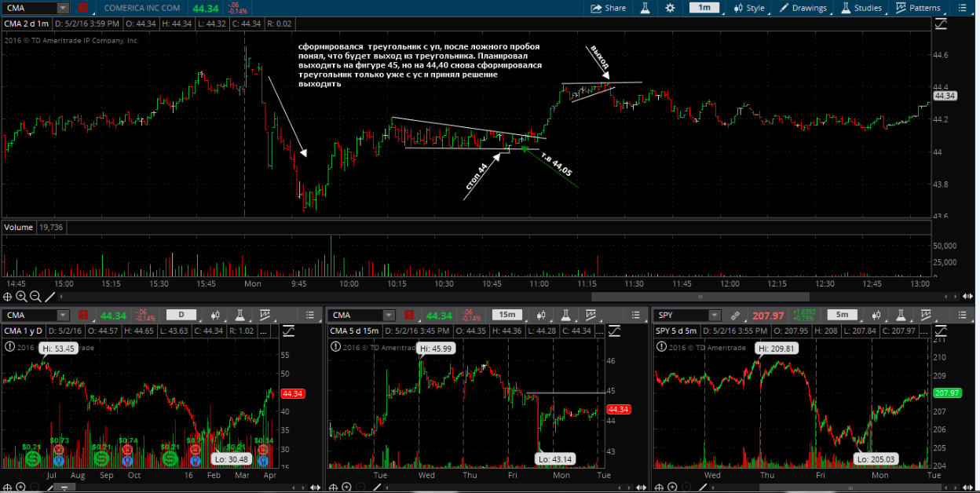Click the info icon in 15m chart header
This screenshot has height=493, width=980.
[335, 345]
